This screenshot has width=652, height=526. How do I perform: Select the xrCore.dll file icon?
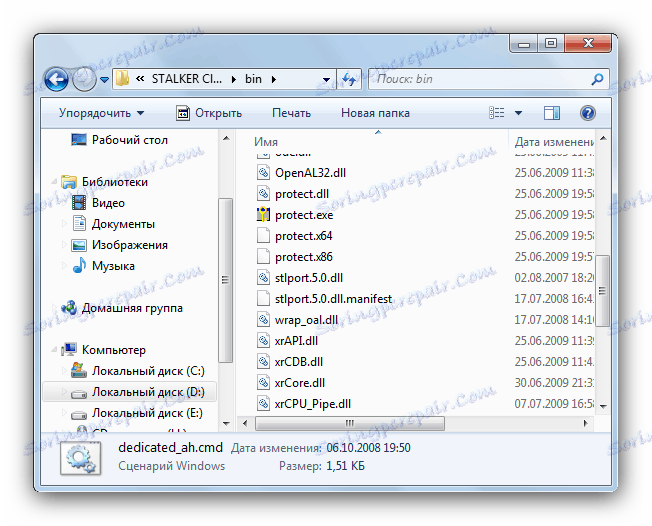263,383
